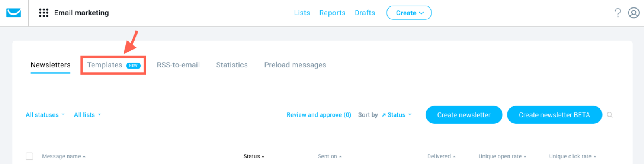This screenshot has width=644, height=164.
Task: Tick the select-all messages checkbox
Action: [x=29, y=156]
